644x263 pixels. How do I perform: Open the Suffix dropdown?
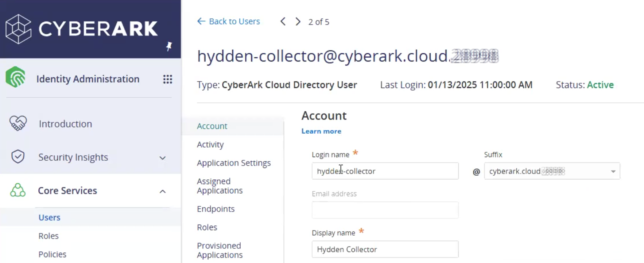(x=613, y=171)
